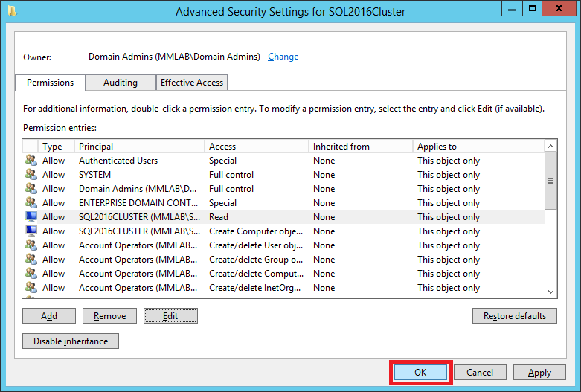Viewport: 581px width, 392px height.
Task: Click the computer icon for SQL2016CLUSTER Read entry
Action: click(31, 217)
